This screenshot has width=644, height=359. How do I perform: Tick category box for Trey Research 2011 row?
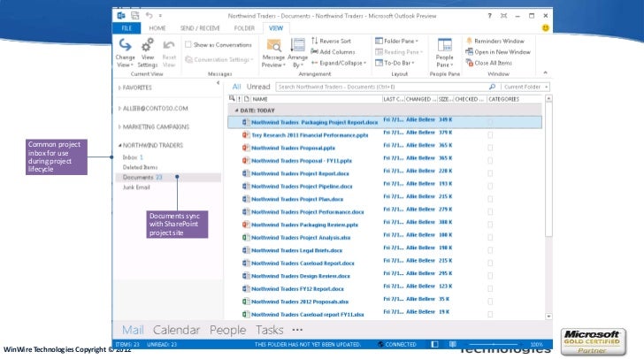coord(490,134)
